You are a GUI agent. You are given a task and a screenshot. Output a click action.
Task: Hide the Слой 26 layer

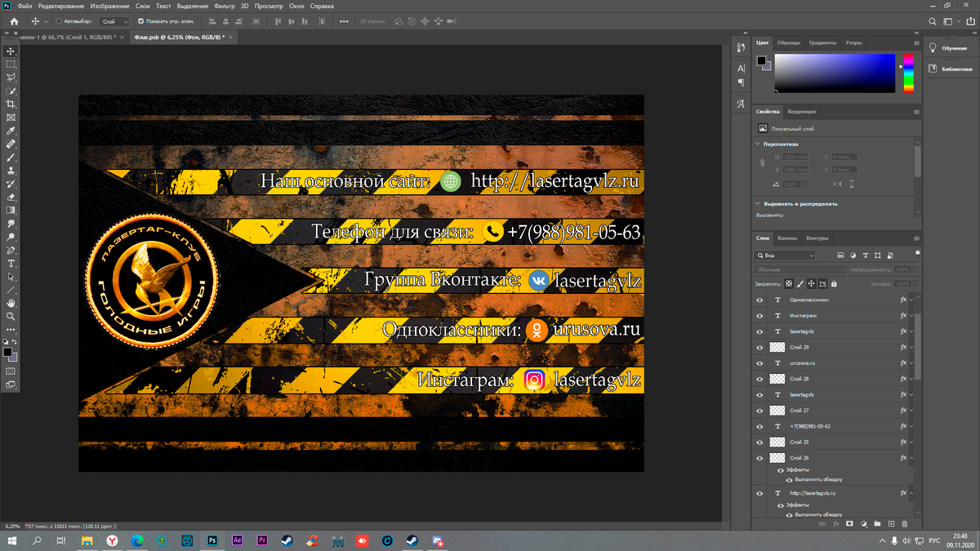pos(759,458)
